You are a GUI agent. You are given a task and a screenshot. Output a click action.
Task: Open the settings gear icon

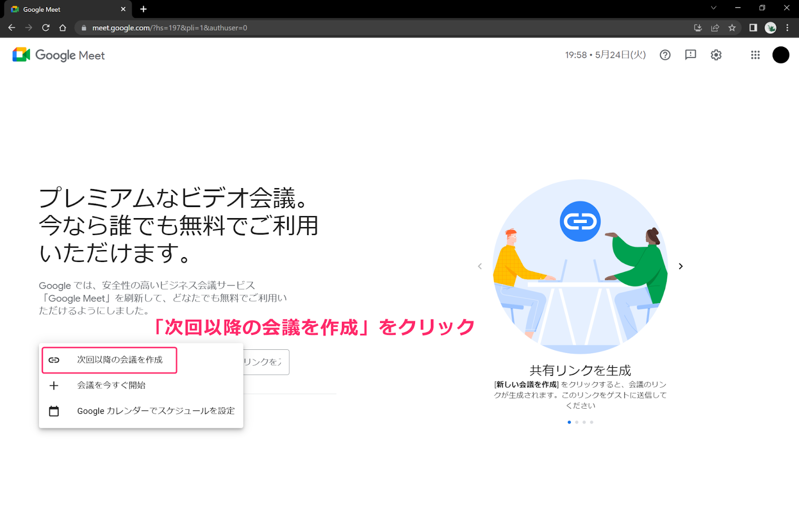(716, 55)
